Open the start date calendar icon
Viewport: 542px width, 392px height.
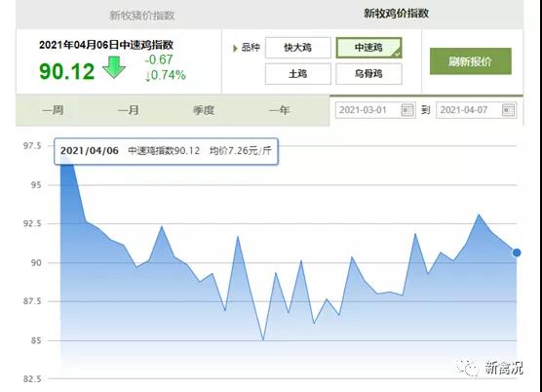tap(407, 110)
